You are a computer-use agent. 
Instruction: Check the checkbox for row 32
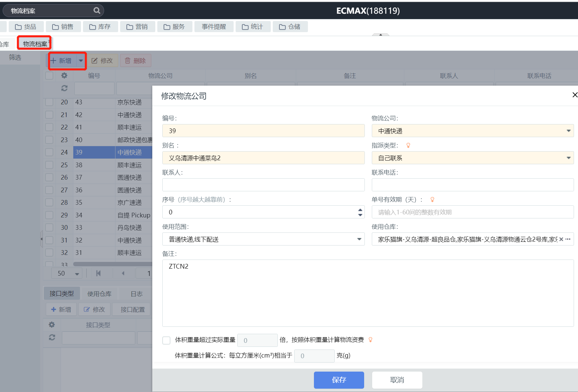coord(49,253)
